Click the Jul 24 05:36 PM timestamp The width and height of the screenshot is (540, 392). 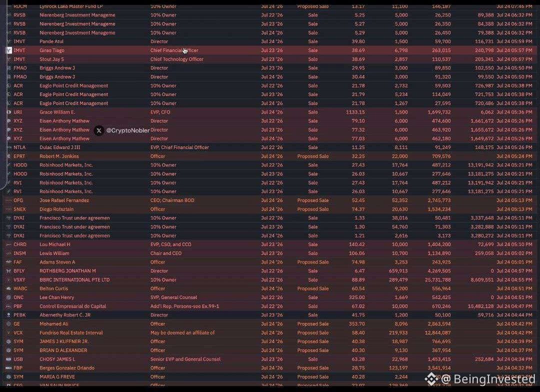click(514, 112)
